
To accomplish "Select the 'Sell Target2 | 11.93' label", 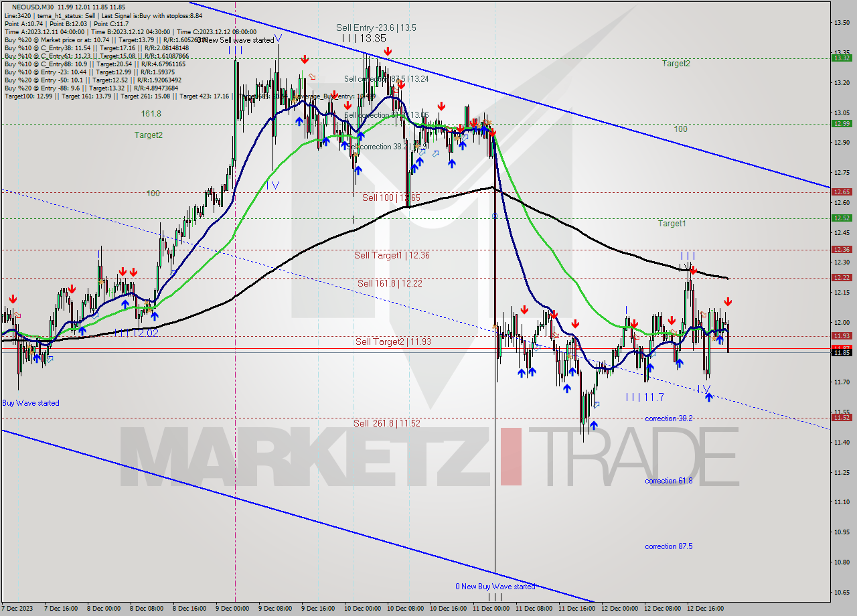I will 393,341.
